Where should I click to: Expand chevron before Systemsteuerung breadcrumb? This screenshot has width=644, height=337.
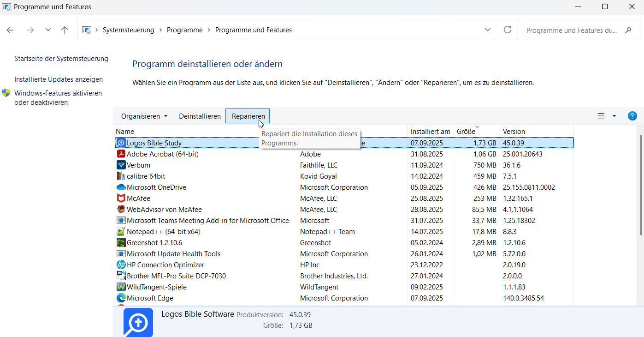click(97, 30)
